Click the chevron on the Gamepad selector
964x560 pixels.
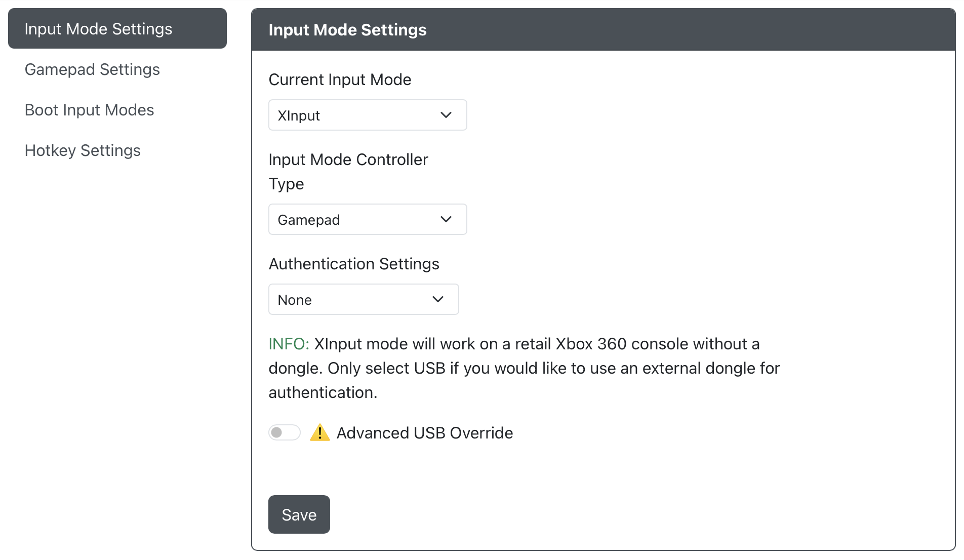coord(446,219)
